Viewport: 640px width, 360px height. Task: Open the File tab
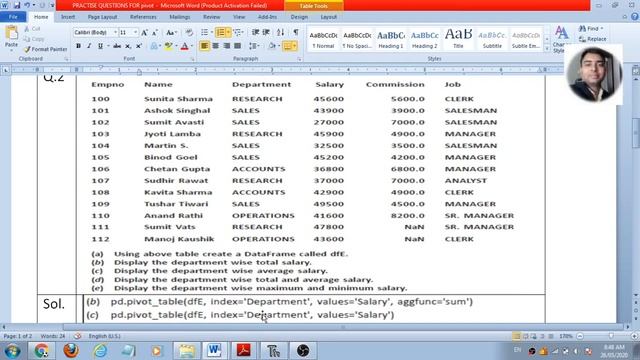(13, 17)
